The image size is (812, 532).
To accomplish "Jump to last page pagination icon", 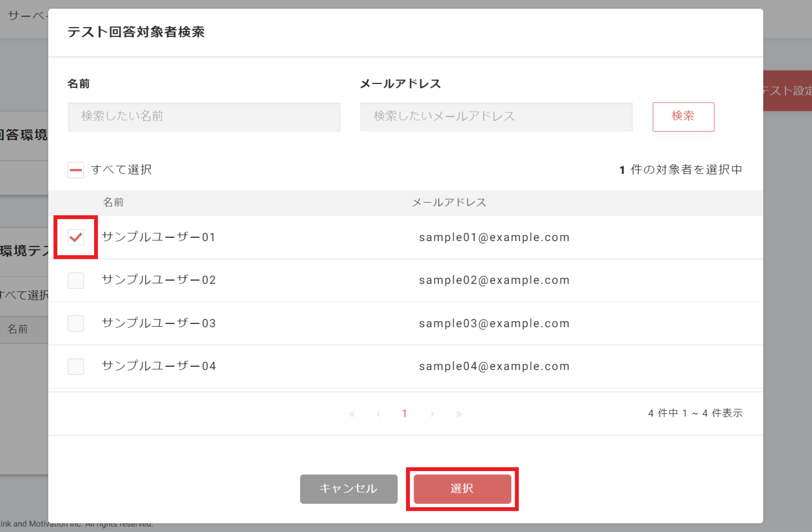I will (x=459, y=414).
